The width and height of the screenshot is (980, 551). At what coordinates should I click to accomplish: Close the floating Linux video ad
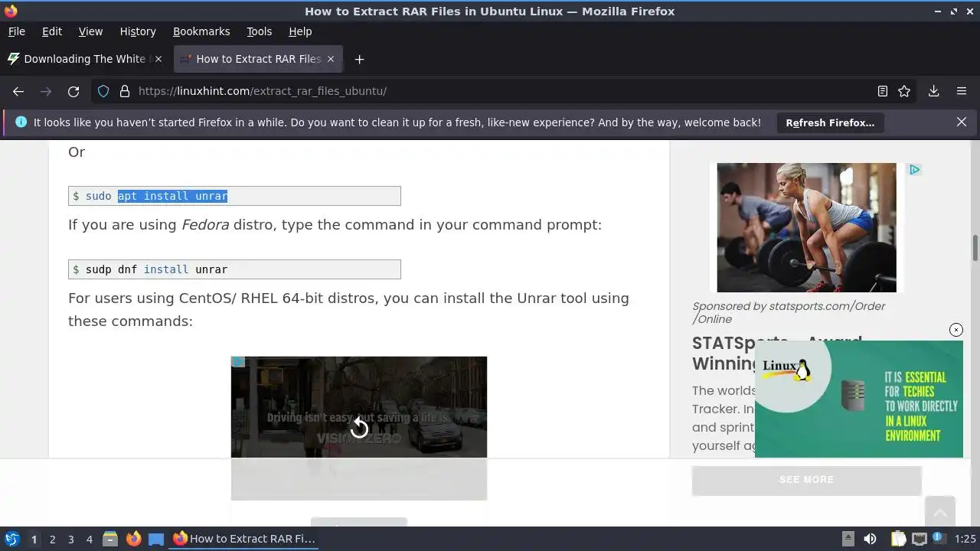click(955, 330)
